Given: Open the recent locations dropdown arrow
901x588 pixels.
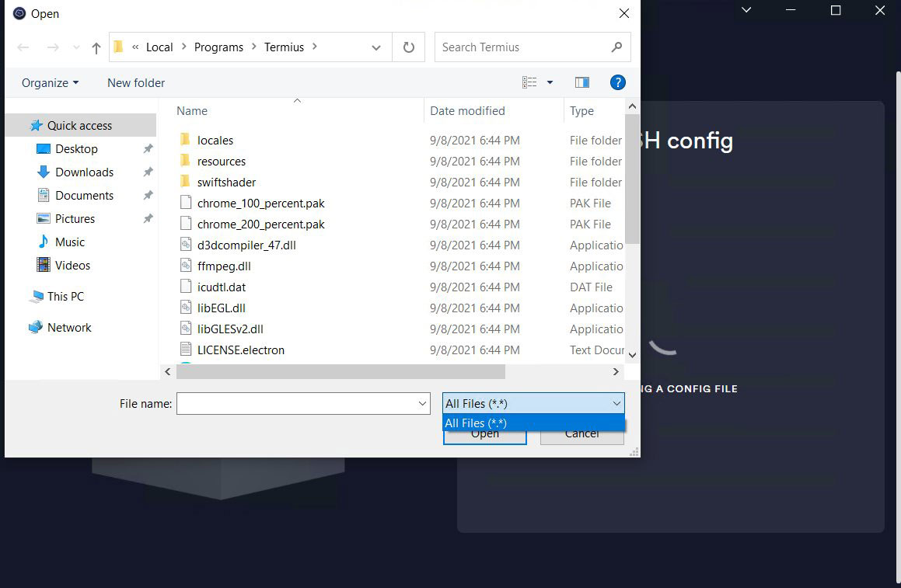Looking at the screenshot, I should (x=76, y=47).
